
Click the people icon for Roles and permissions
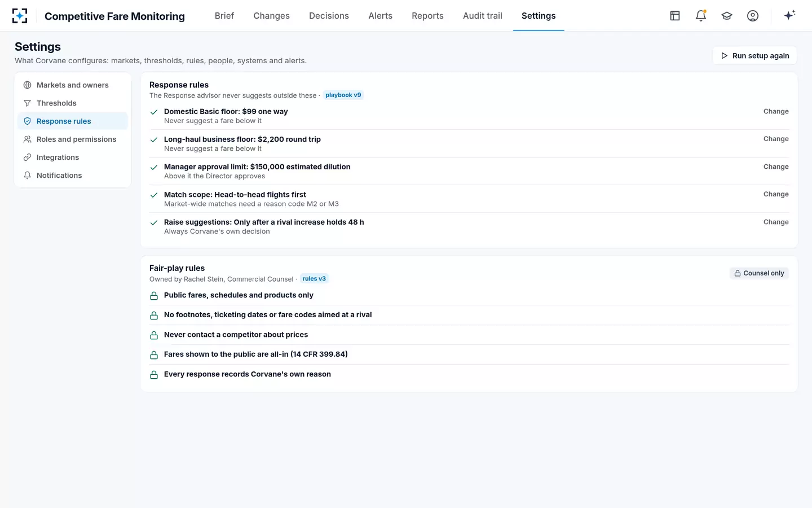pyautogui.click(x=27, y=139)
